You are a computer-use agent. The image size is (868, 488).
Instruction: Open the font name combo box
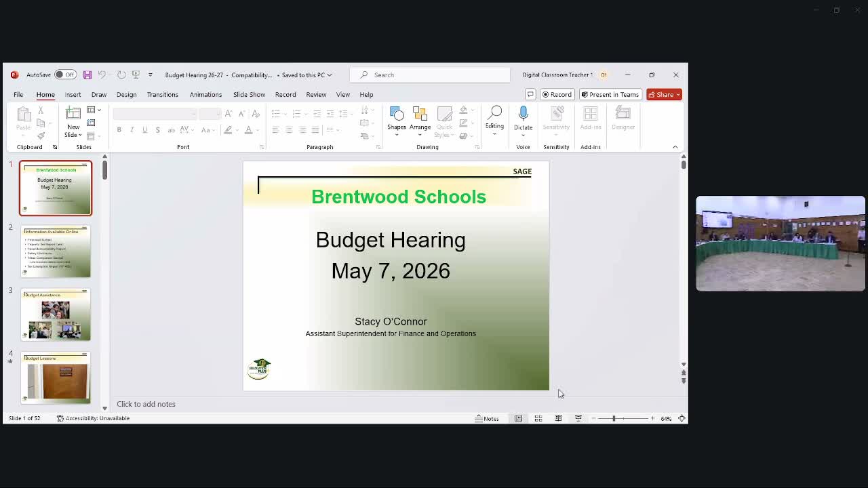[155, 113]
